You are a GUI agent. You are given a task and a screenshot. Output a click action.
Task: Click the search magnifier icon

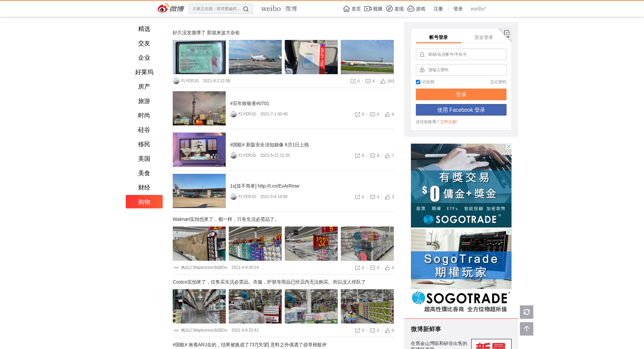click(x=246, y=9)
